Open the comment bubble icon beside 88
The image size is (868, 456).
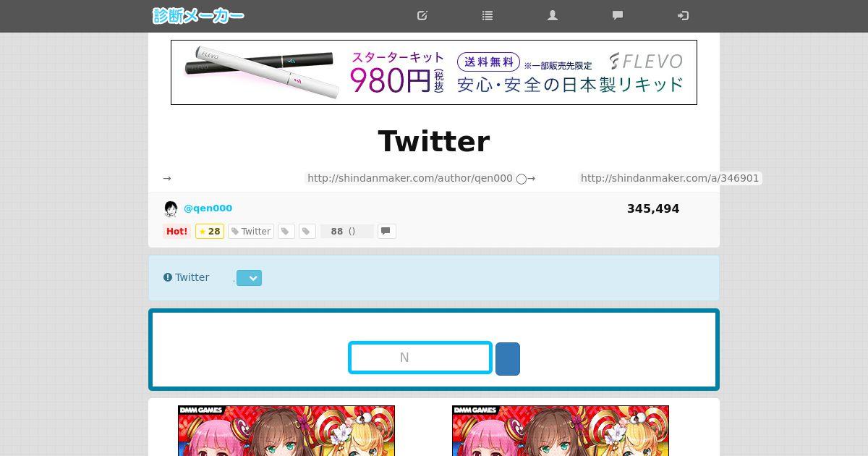point(387,232)
